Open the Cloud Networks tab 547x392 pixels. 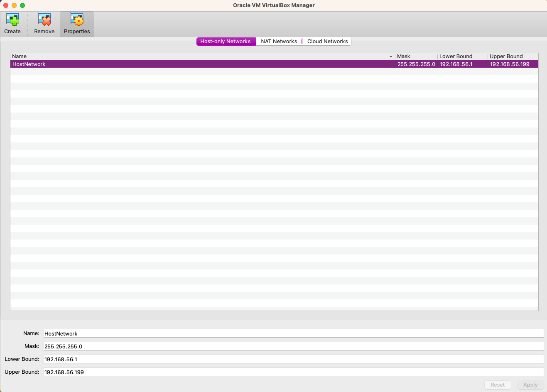coord(327,42)
